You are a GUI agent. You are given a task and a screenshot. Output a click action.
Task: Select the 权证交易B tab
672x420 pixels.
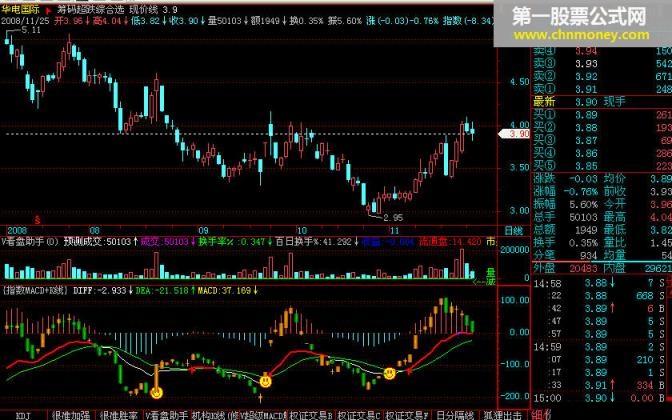point(311,415)
